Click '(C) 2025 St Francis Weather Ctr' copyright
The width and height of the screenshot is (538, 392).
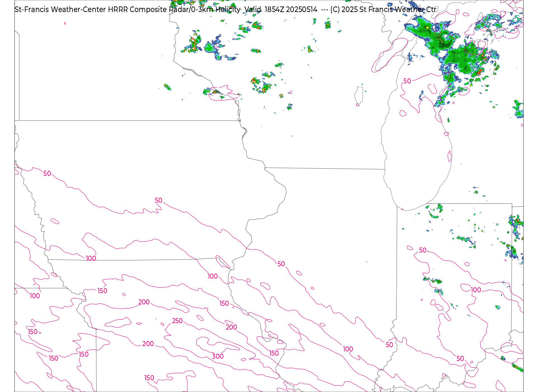(383, 10)
